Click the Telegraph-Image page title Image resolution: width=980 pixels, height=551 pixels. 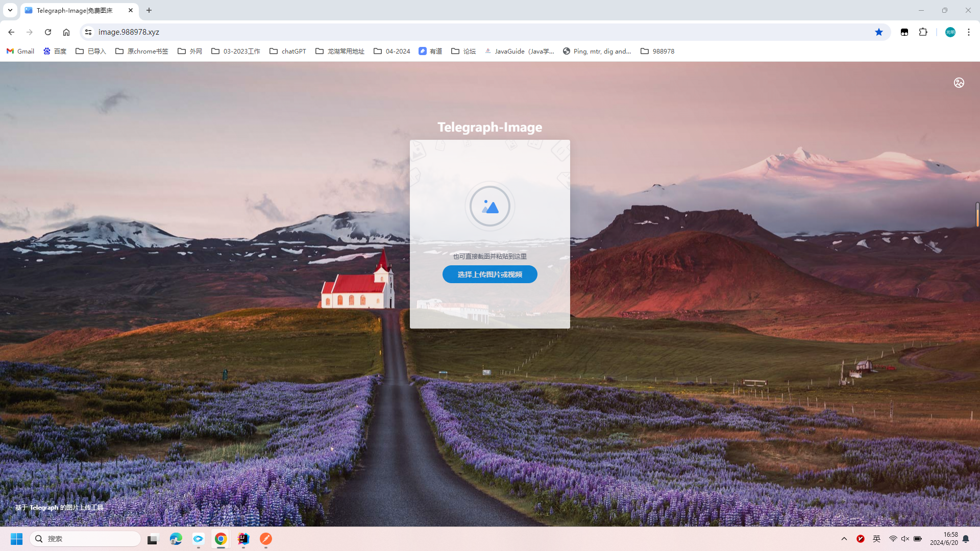[490, 127]
